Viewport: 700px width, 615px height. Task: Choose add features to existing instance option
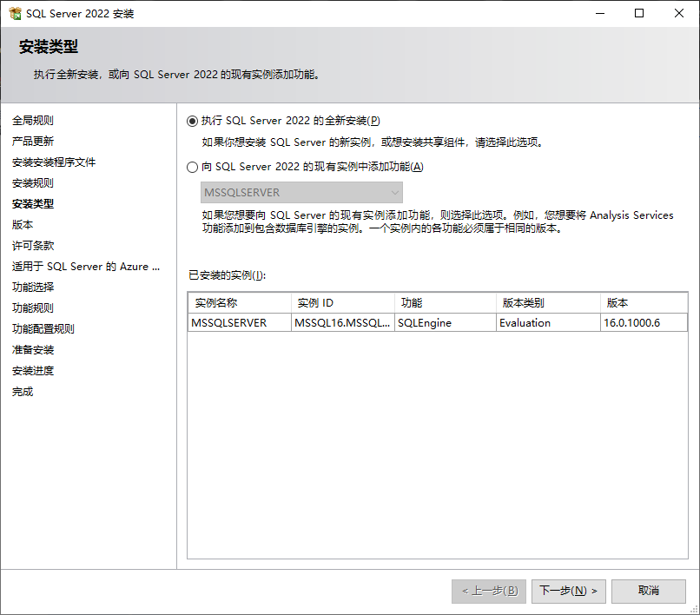(x=193, y=167)
